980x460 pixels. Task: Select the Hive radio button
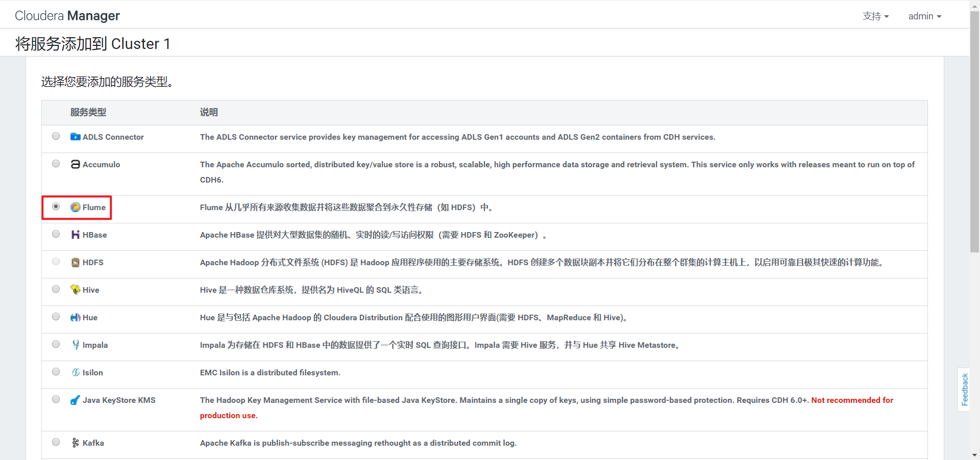(x=56, y=289)
